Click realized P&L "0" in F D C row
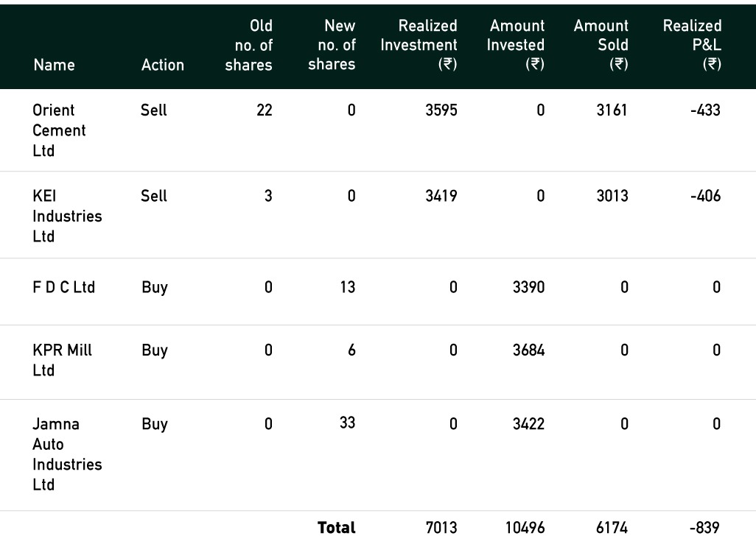Screen dimensions: 756x547 (x=716, y=287)
